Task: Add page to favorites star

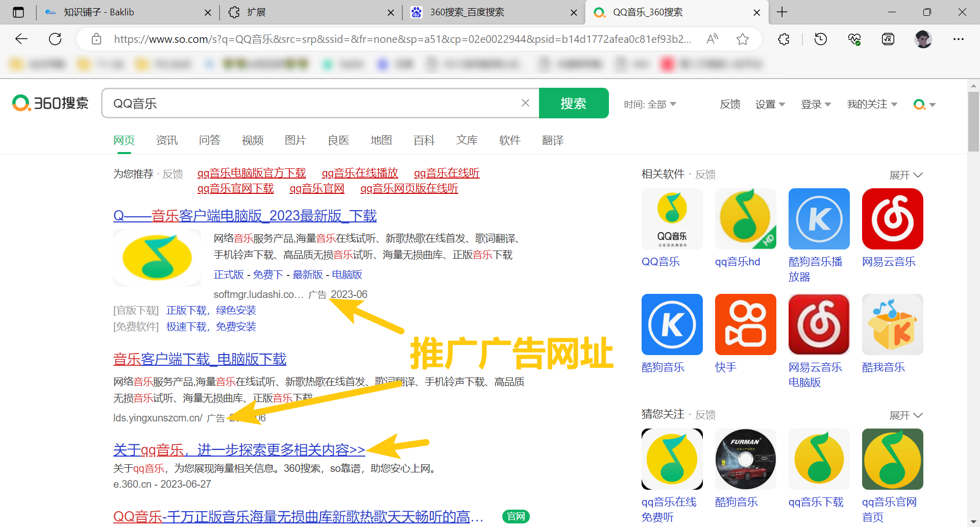Action: coord(743,39)
